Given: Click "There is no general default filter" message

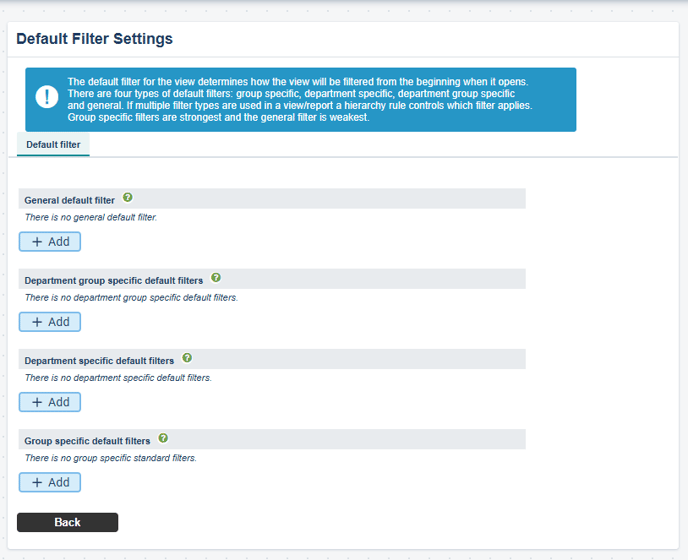Looking at the screenshot, I should pos(91,217).
